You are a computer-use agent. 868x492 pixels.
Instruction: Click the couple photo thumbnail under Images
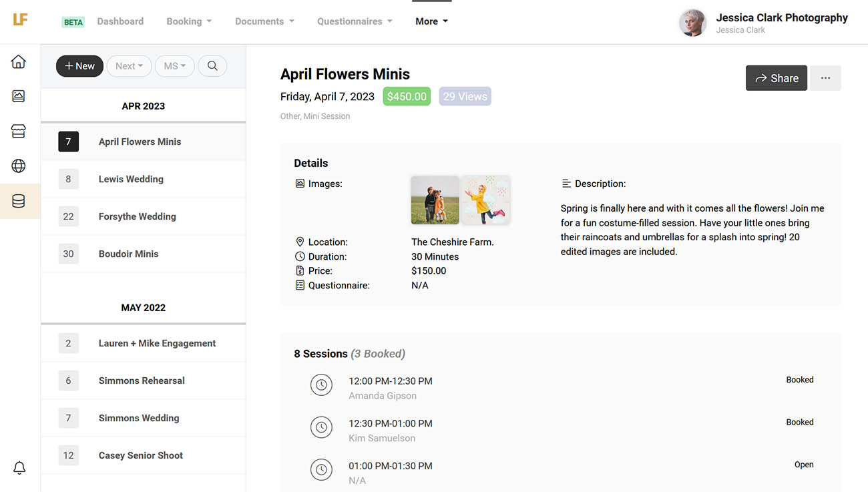[x=435, y=200]
